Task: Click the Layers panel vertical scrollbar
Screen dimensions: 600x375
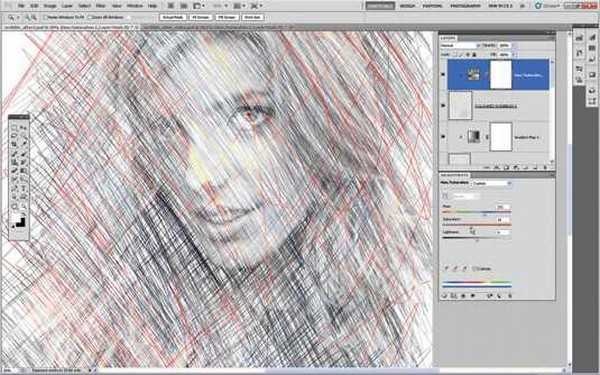Action: (553, 111)
